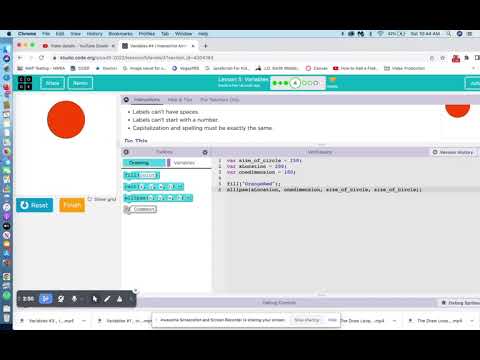Image resolution: width=480 pixels, height=360 pixels.
Task: Open a new browser tab with plus
Action: (x=205, y=46)
